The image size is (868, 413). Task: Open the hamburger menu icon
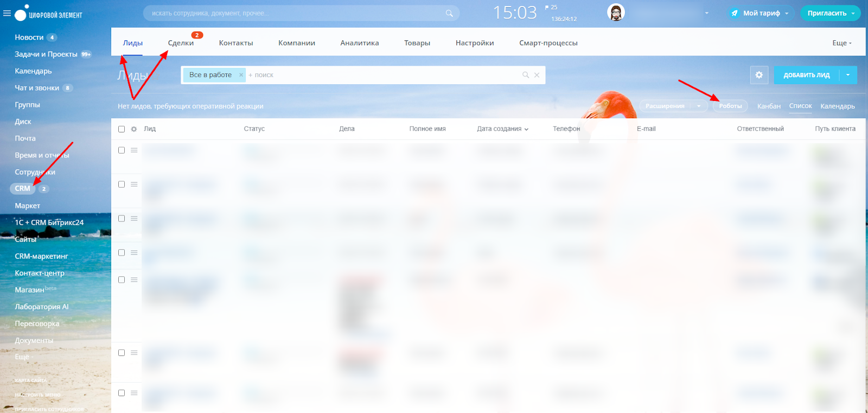(7, 13)
